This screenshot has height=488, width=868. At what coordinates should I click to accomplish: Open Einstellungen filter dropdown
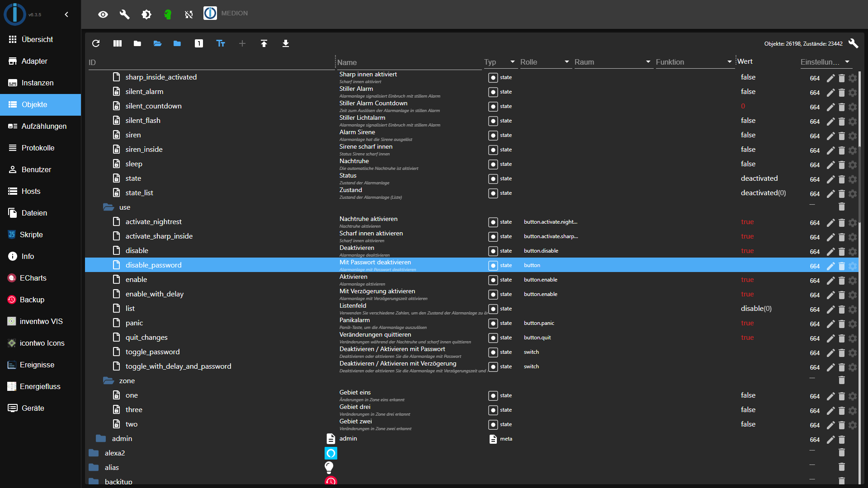[826, 62]
